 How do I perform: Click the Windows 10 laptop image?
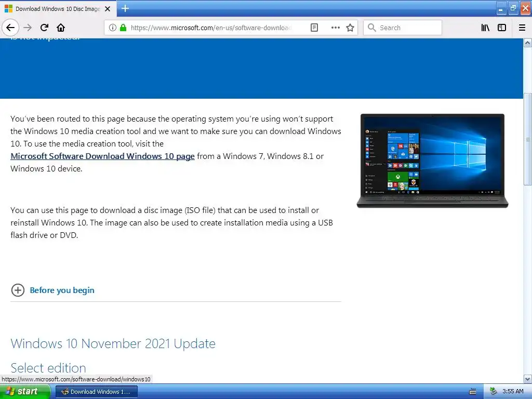tap(432, 161)
